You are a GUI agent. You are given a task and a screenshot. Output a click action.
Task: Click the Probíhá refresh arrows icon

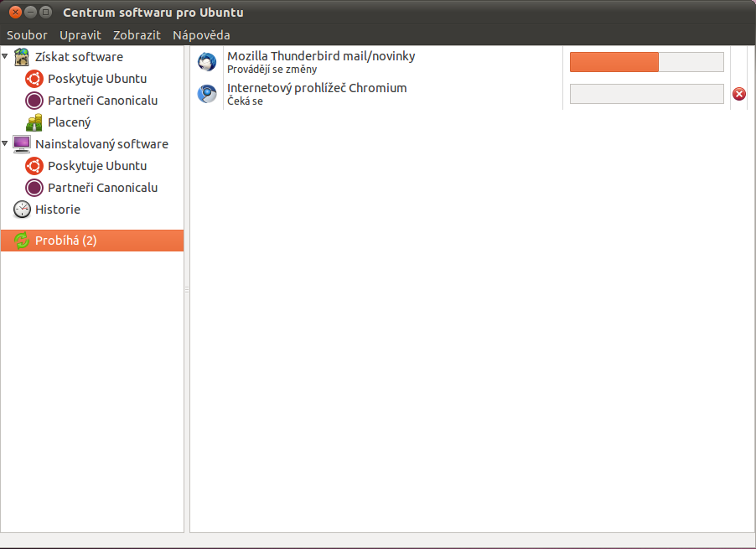point(22,240)
